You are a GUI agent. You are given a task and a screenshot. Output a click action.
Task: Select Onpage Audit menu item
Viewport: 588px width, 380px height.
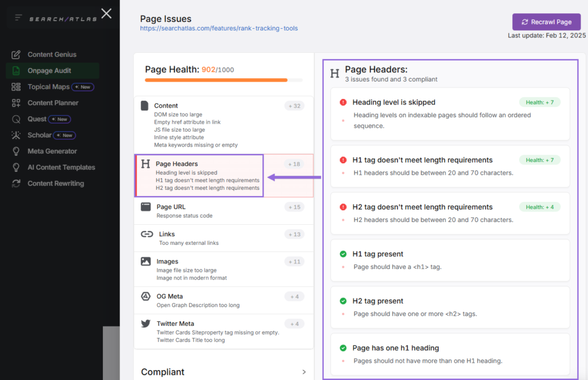pyautogui.click(x=52, y=71)
